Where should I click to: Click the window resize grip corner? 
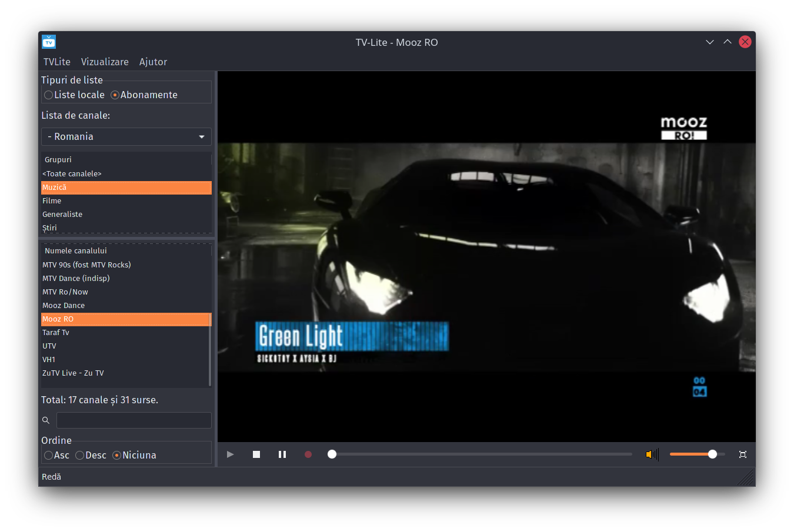(x=746, y=477)
